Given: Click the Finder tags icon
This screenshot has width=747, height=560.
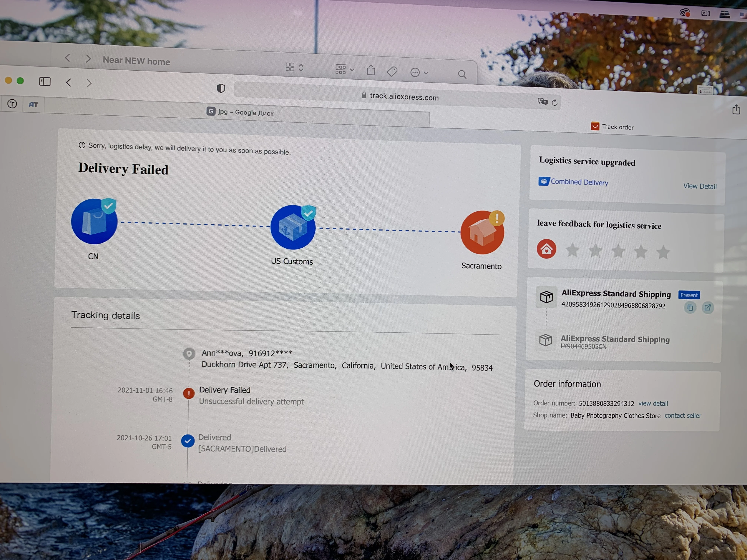Looking at the screenshot, I should point(392,71).
